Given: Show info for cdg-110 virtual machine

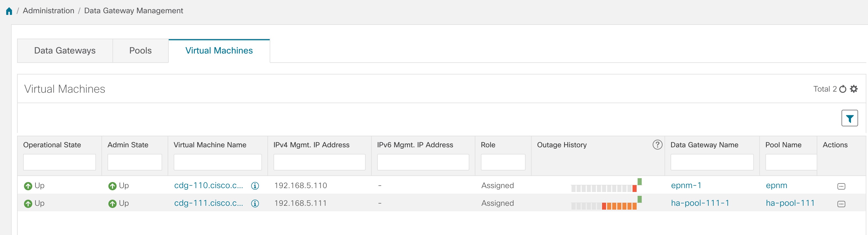Looking at the screenshot, I should click(255, 186).
